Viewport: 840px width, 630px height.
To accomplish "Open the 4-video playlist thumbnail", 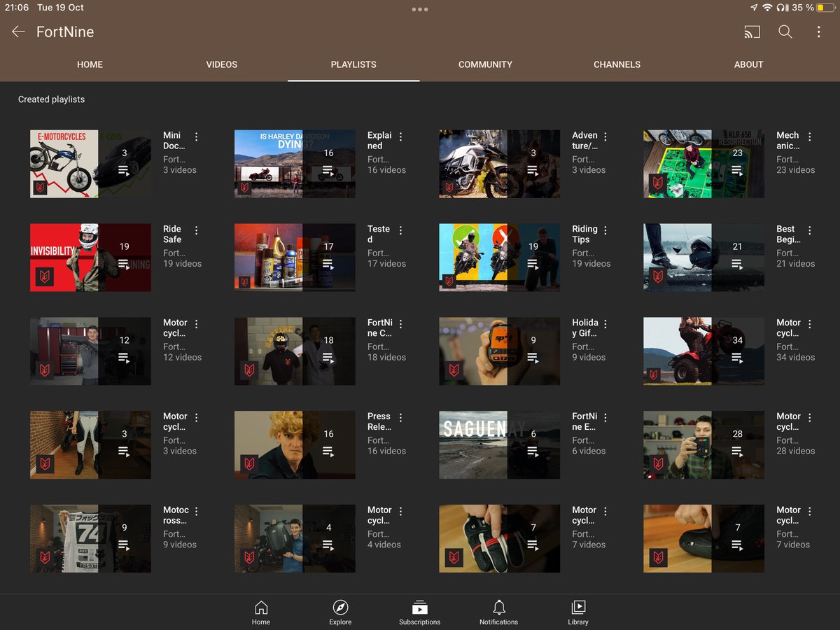I will 295,539.
